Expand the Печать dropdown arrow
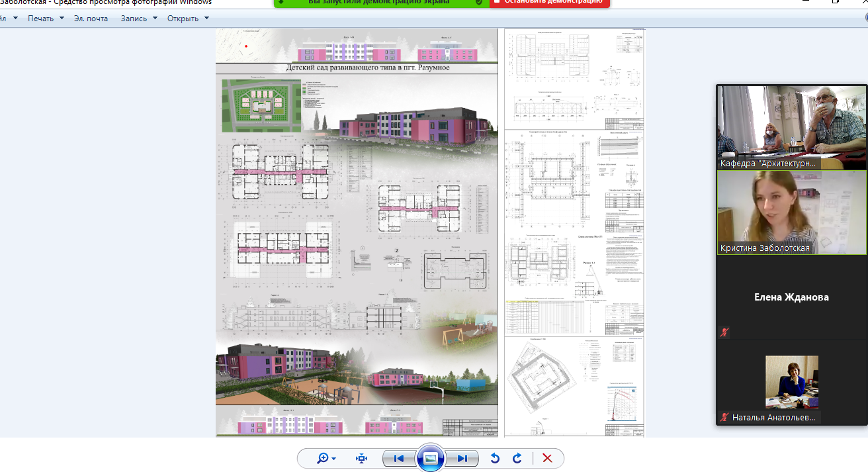This screenshot has width=868, height=472. tap(62, 19)
